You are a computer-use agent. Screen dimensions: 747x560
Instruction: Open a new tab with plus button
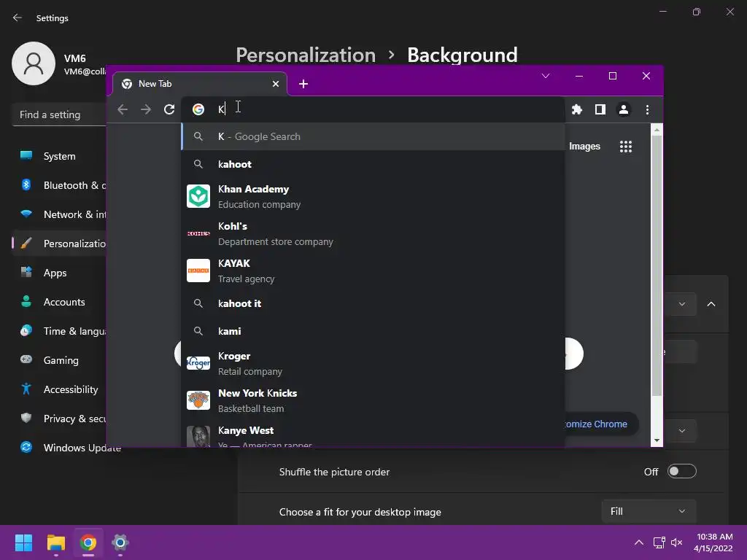pyautogui.click(x=303, y=84)
